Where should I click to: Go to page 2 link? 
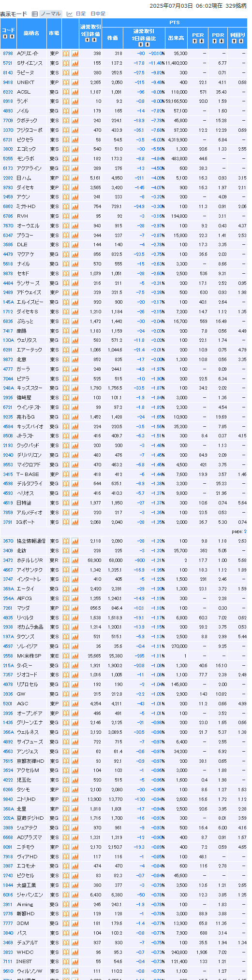coord(245,531)
